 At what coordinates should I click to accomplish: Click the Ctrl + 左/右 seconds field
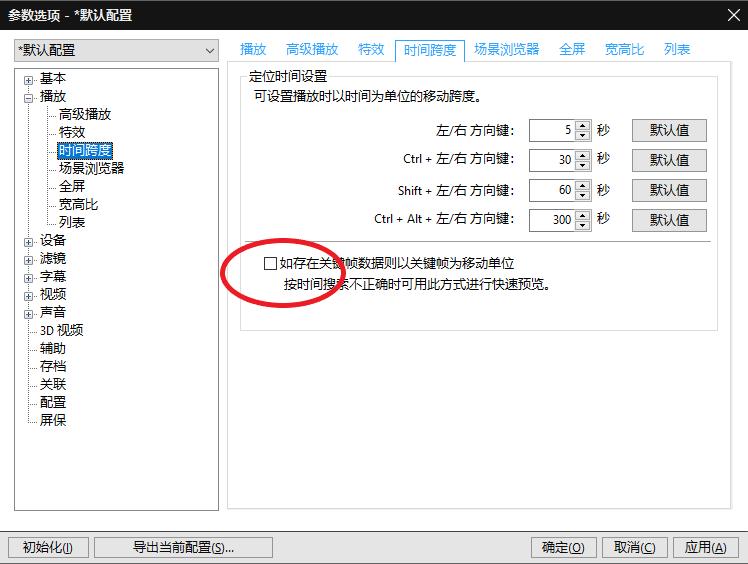[552, 160]
